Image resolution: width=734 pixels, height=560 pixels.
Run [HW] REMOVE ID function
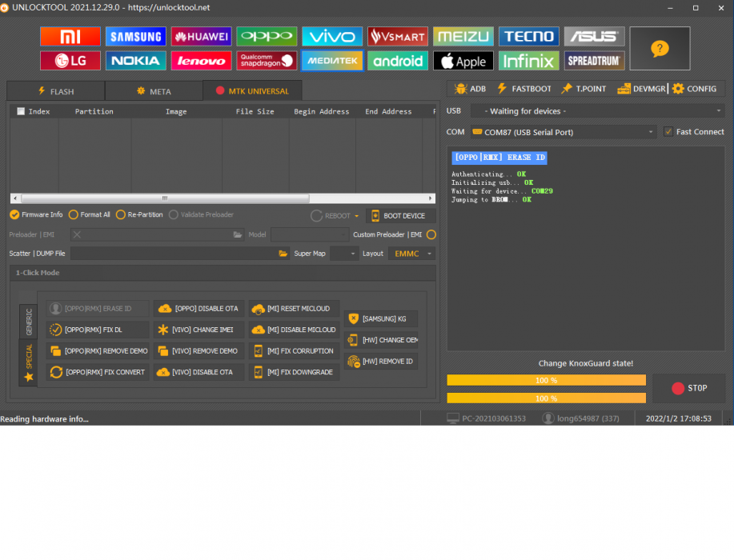click(x=380, y=362)
